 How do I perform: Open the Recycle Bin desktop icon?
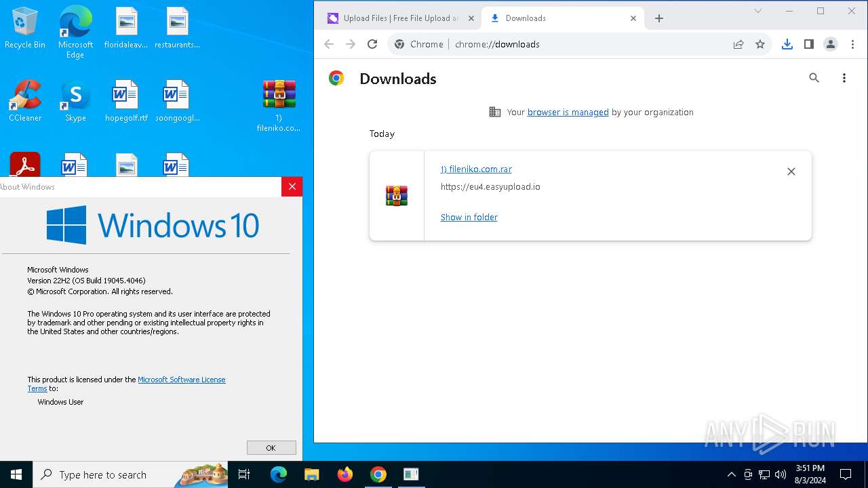pyautogui.click(x=25, y=28)
